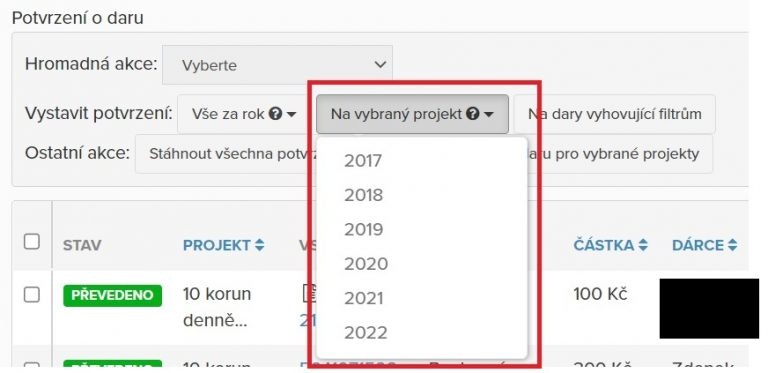
Task: Check second row checkbox at bottom
Action: tap(32, 366)
